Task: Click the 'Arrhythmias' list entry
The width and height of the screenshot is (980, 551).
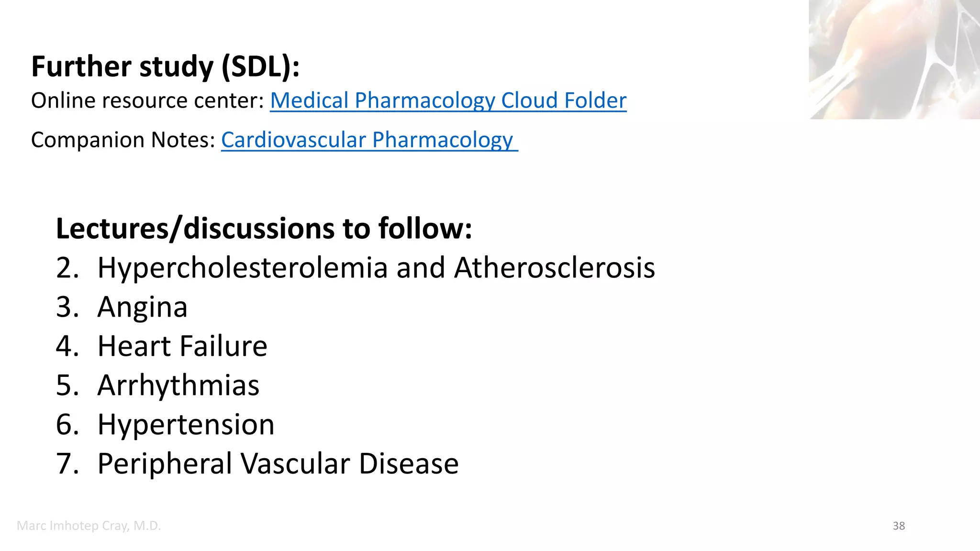Action: pyautogui.click(x=178, y=386)
